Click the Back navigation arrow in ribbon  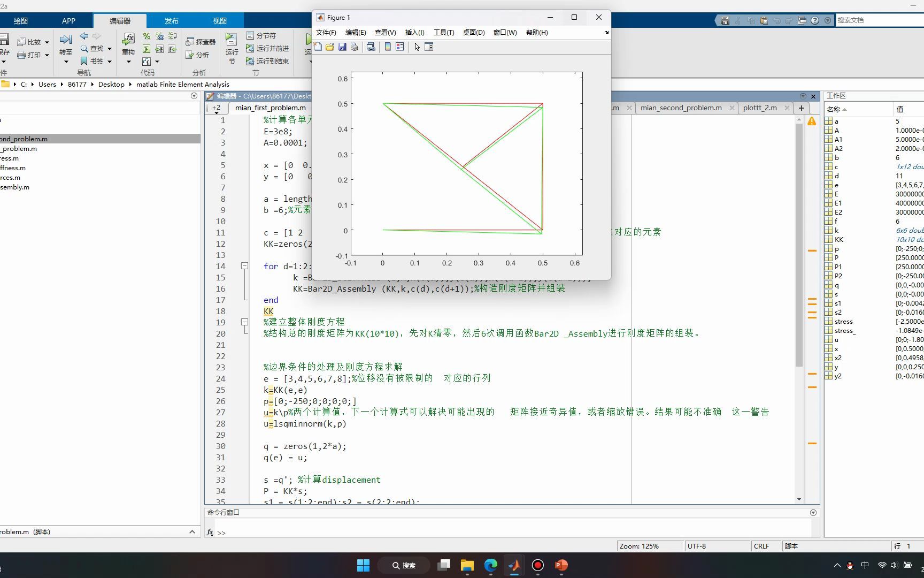tap(84, 36)
